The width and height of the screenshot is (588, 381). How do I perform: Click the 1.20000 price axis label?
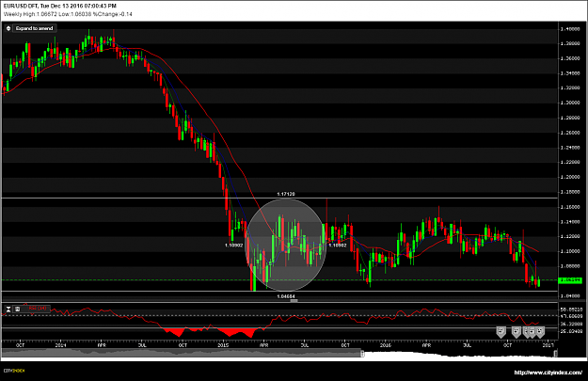[x=570, y=177]
